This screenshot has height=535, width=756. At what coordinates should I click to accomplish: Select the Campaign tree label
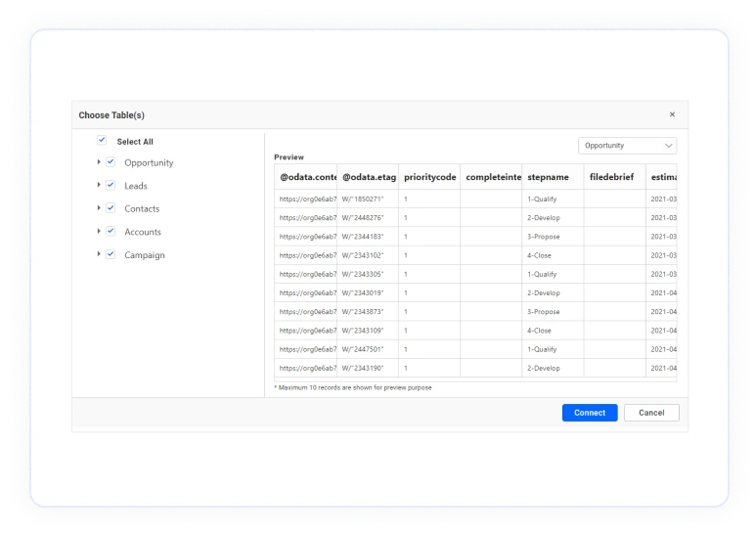pyautogui.click(x=145, y=255)
